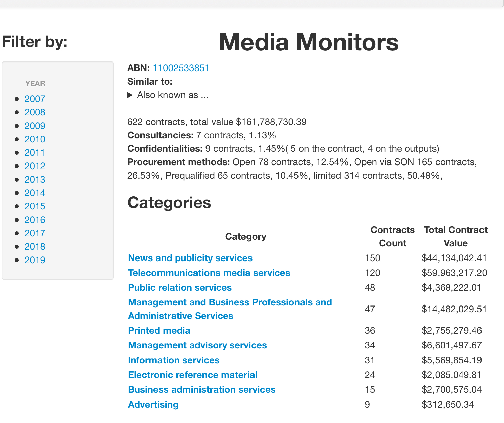
Task: Select the 'Similar to:' label
Action: (150, 82)
